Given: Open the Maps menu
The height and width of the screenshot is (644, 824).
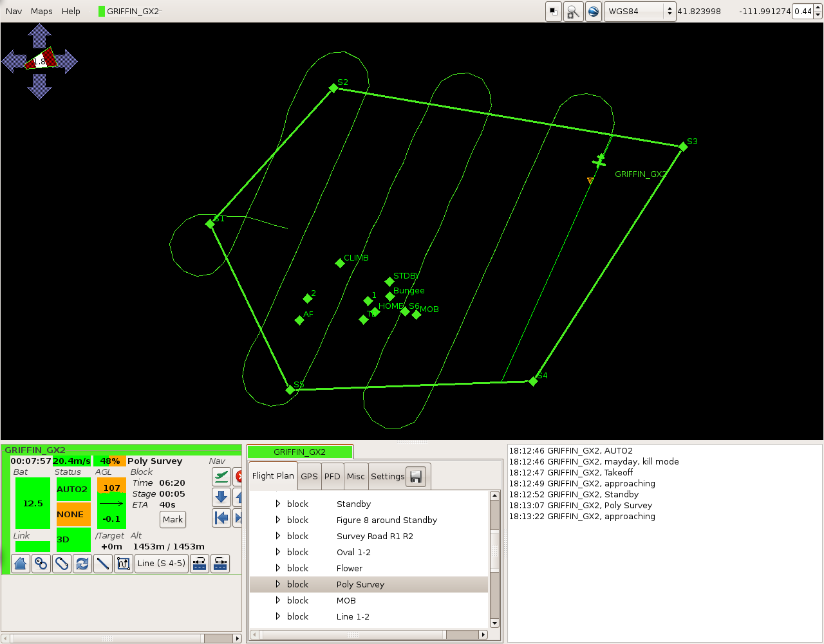Looking at the screenshot, I should click(42, 11).
